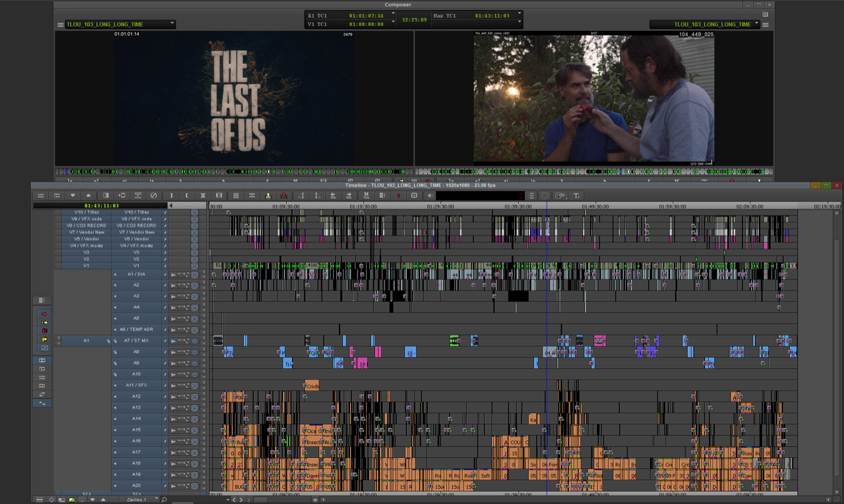Screen dimensions: 844x504
Task: Click the A12 track label
Action: [136, 396]
